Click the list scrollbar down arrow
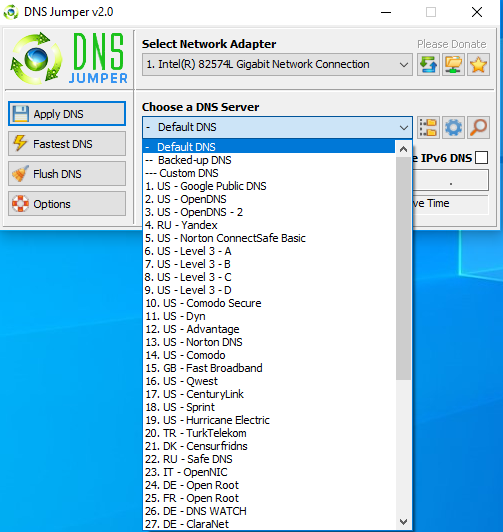Viewport: 503px width, 532px height. [403, 521]
